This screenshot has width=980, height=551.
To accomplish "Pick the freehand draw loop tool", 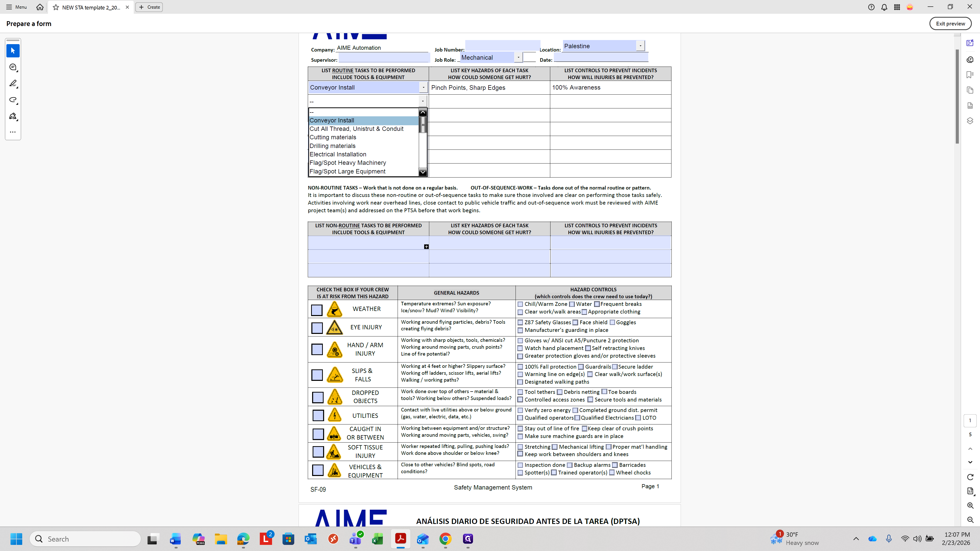I will [13, 100].
